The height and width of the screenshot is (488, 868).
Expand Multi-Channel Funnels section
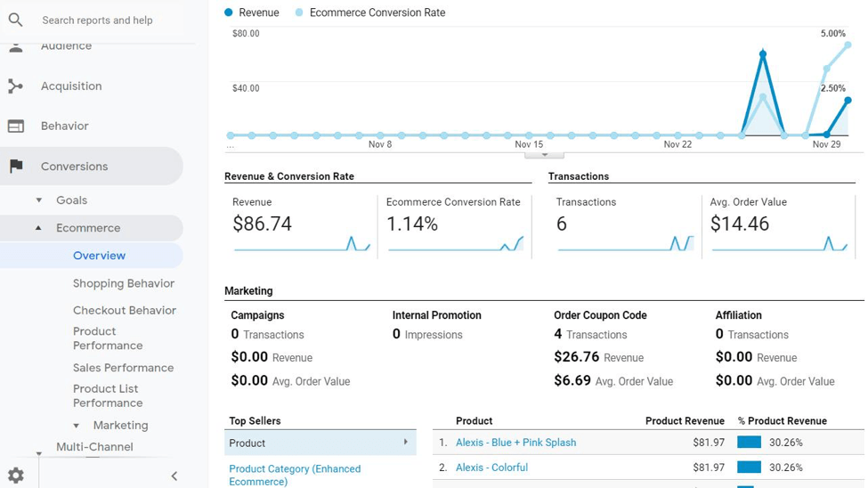[x=38, y=453]
